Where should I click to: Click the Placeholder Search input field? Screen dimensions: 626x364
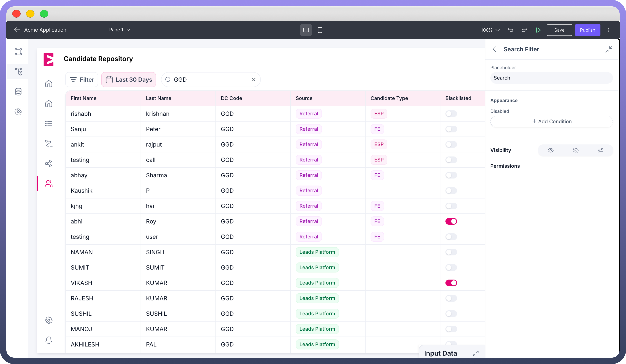551,78
